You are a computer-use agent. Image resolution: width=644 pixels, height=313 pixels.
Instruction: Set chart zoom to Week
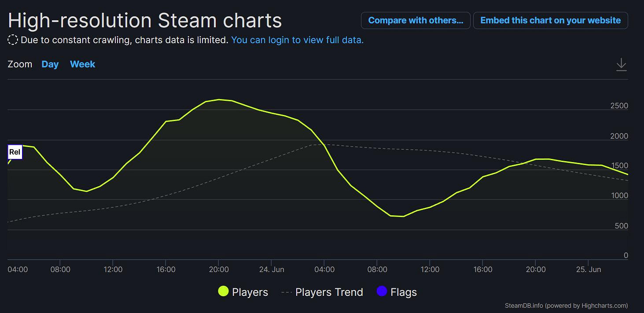point(82,64)
